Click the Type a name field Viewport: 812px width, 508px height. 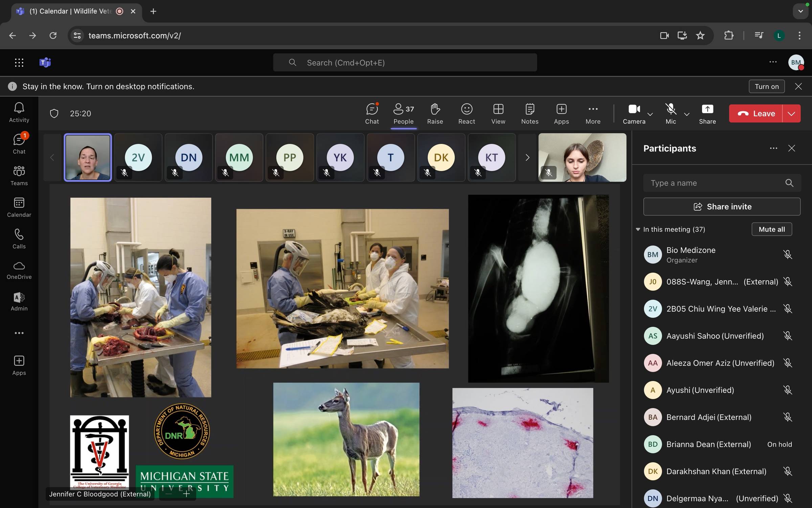[714, 183]
